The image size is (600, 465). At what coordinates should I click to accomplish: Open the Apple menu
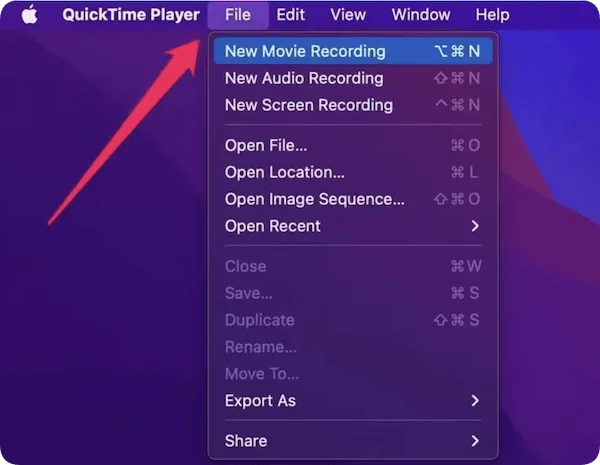(x=30, y=15)
